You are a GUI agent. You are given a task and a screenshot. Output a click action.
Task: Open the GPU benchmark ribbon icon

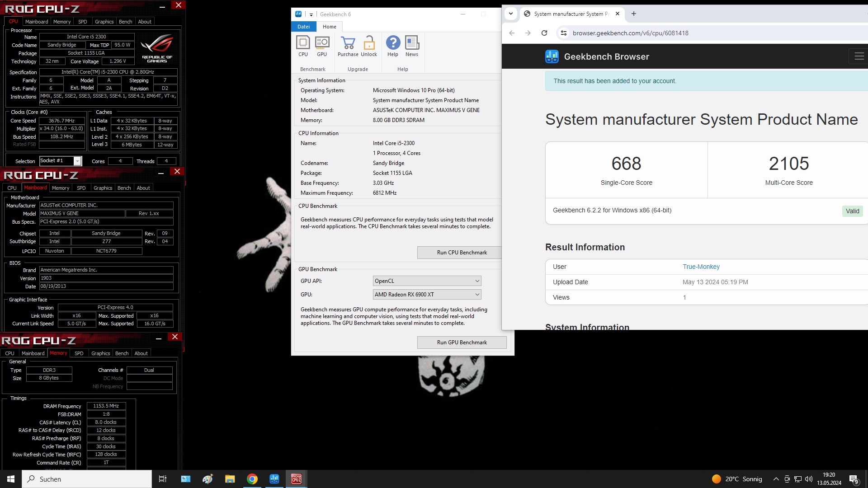click(322, 46)
